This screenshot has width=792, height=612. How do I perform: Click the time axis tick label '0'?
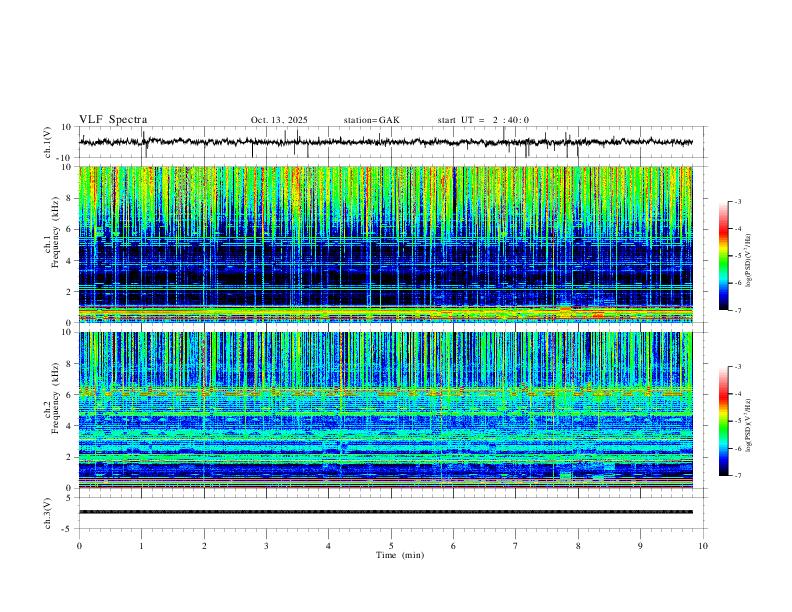[x=79, y=546]
